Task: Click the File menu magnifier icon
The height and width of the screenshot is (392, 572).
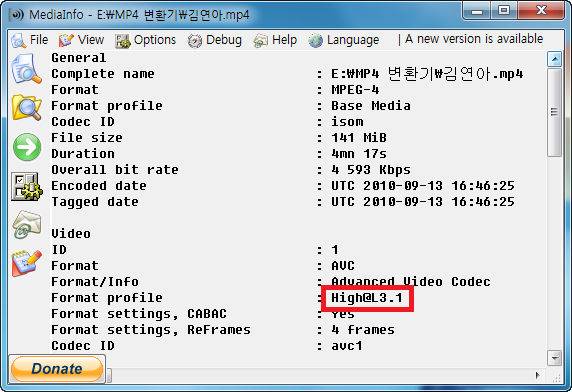Action: click(x=19, y=40)
